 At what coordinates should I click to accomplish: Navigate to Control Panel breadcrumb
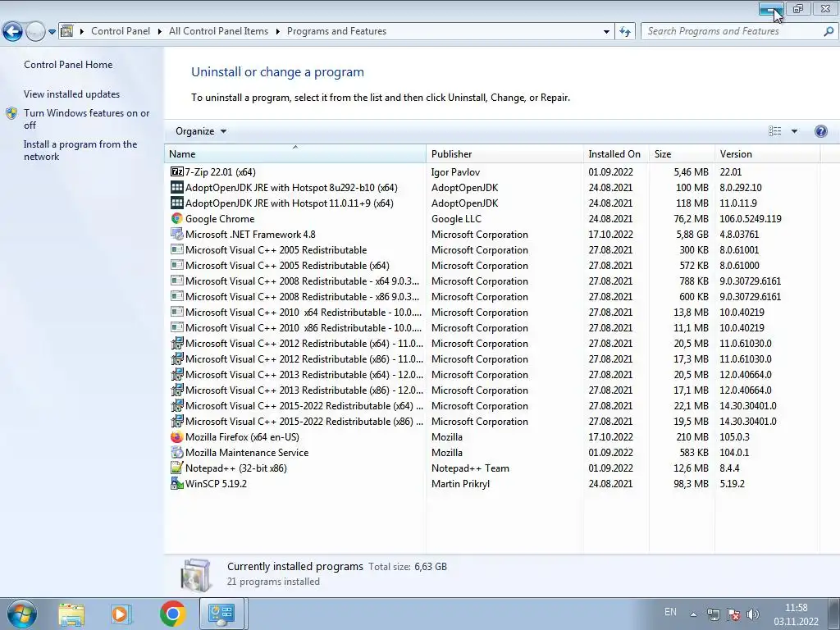121,31
